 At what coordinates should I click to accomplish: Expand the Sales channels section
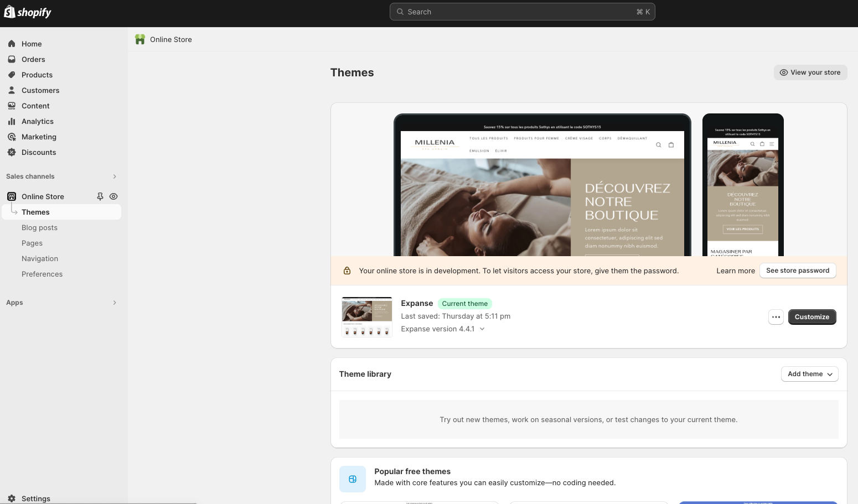115,176
